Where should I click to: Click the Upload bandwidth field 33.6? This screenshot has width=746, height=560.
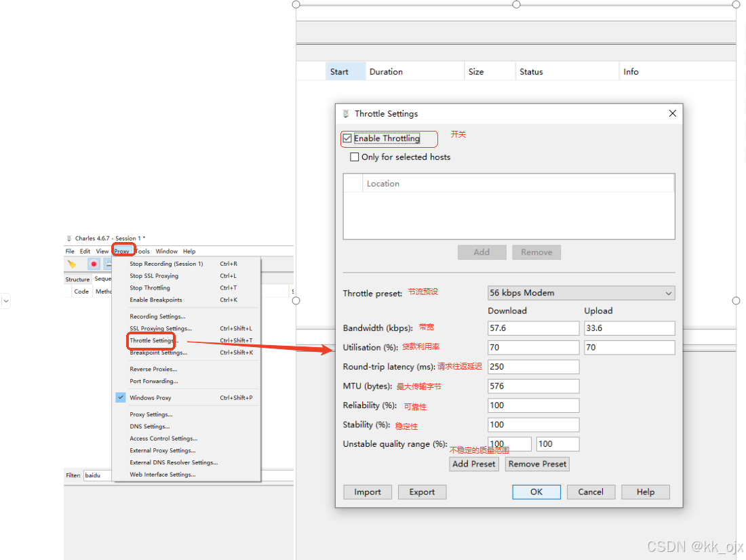click(x=629, y=328)
